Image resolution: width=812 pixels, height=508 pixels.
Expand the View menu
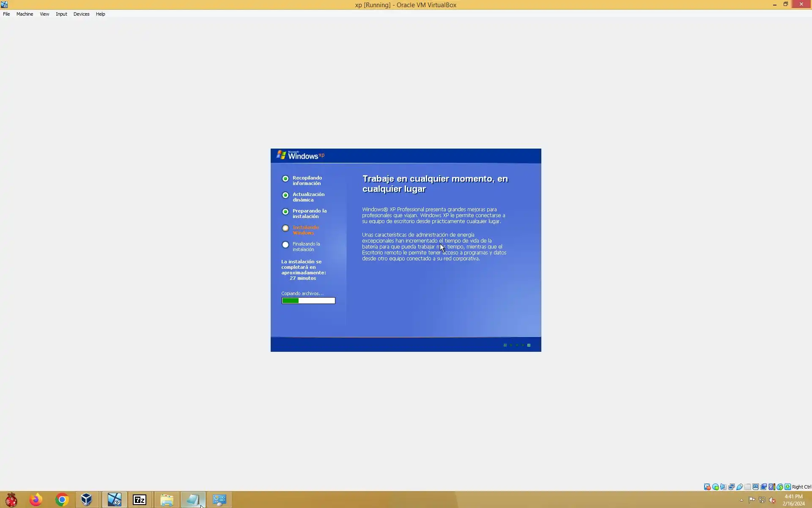44,14
